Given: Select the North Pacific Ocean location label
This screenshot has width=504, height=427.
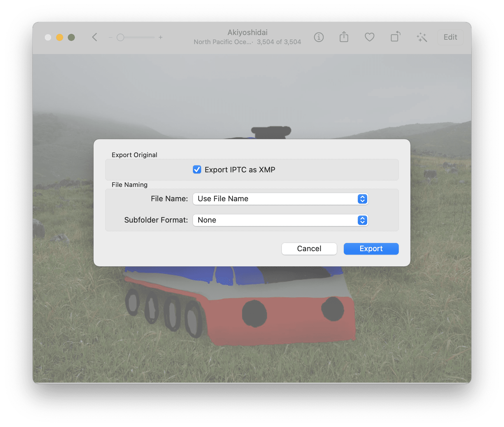Looking at the screenshot, I should pos(223,42).
